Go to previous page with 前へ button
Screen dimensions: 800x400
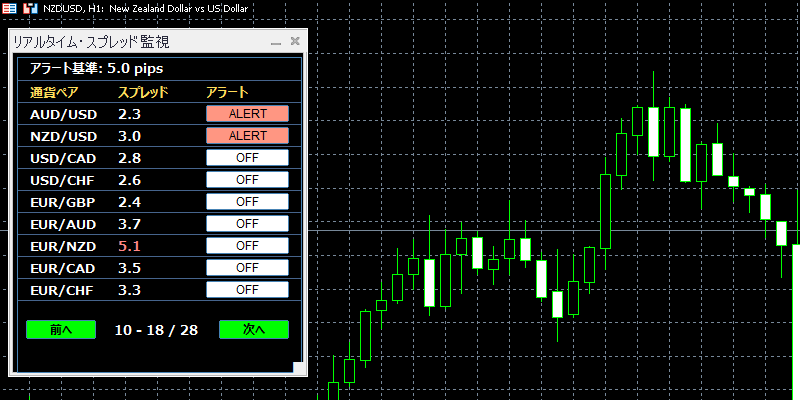[61, 330]
